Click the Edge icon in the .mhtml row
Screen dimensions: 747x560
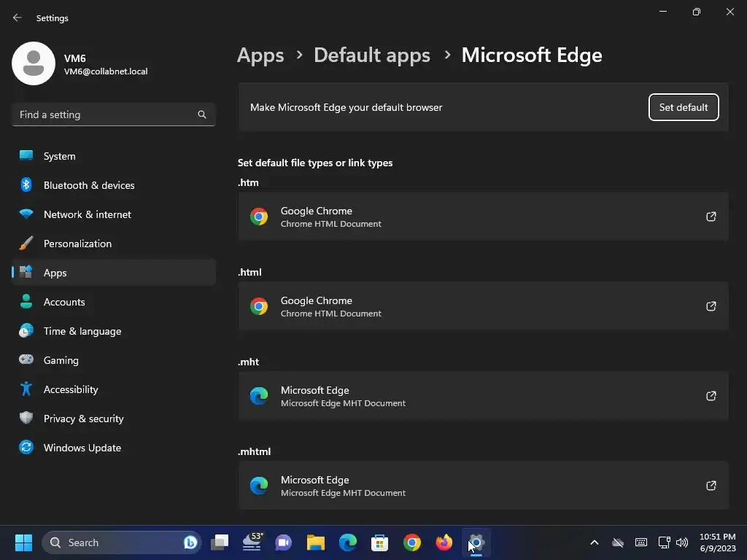point(259,486)
